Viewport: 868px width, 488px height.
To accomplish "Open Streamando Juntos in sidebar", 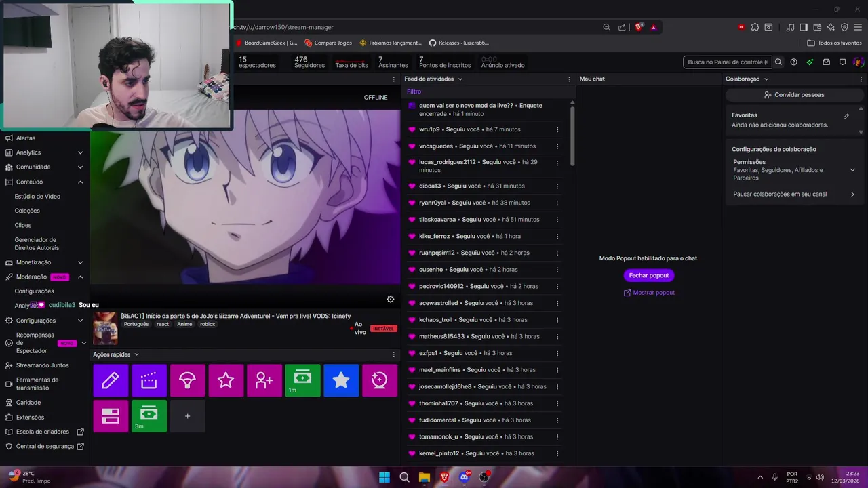I will 42,365.
